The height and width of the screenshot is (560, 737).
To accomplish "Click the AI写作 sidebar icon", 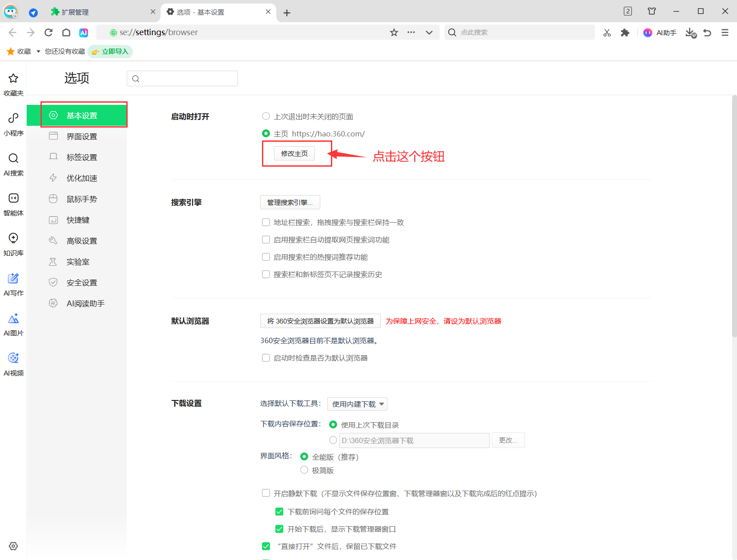I will click(x=13, y=284).
